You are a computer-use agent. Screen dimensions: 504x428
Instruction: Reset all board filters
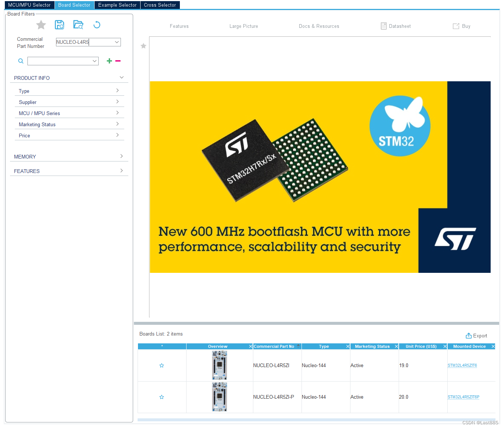[x=97, y=25]
